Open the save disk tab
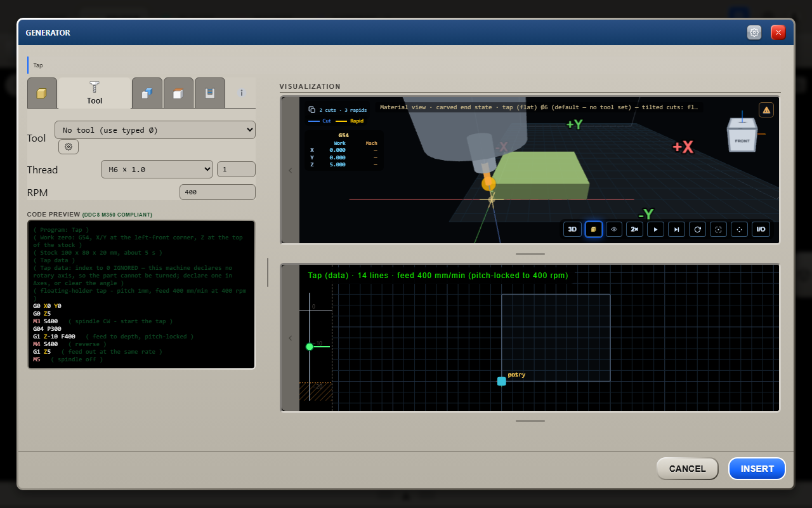 [x=209, y=93]
